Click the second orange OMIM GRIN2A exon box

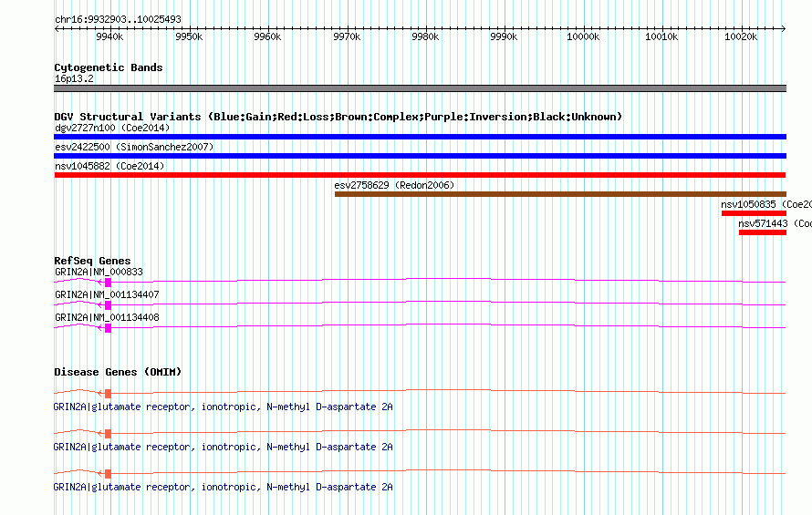pos(109,433)
